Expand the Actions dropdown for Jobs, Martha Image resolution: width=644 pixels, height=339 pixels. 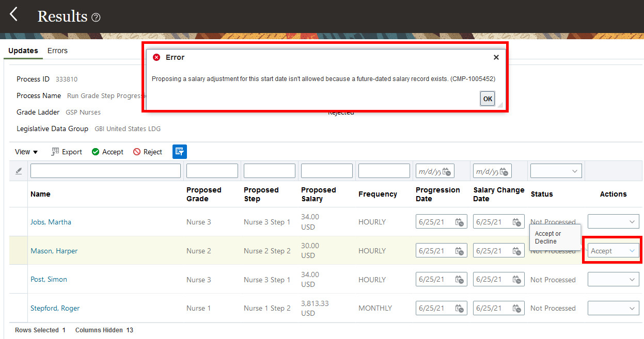click(614, 222)
